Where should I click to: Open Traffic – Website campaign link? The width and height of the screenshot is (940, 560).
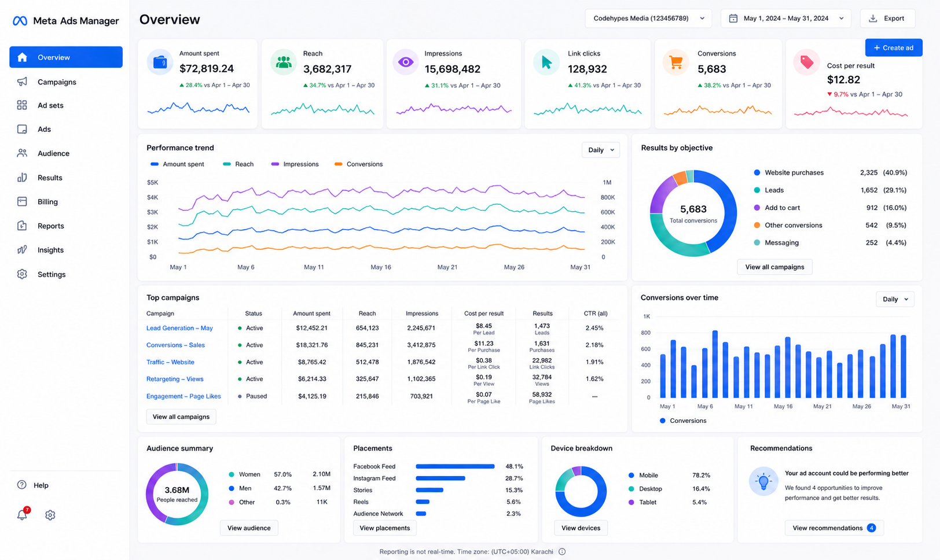point(170,362)
